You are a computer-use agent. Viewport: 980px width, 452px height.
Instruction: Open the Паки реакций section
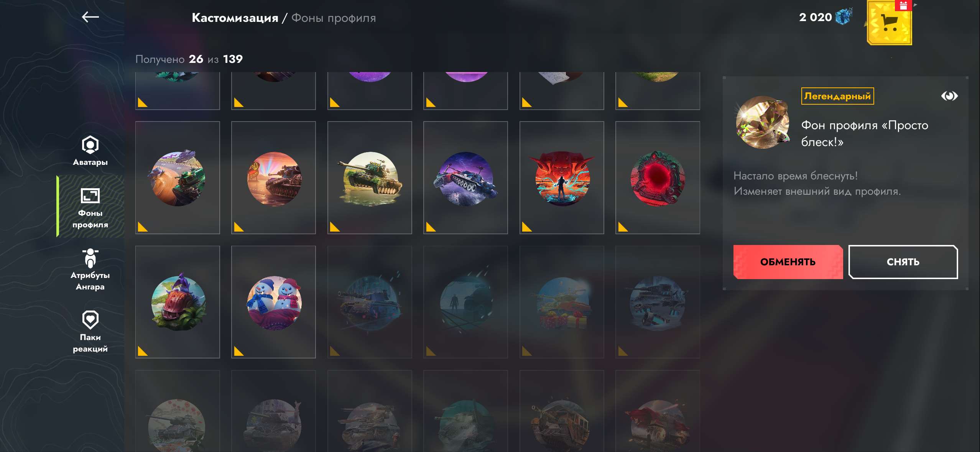[90, 332]
